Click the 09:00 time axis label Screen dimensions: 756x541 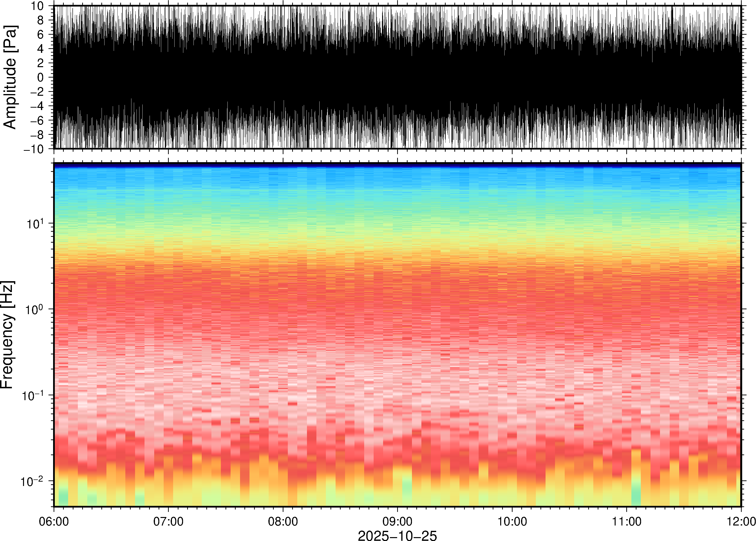(x=397, y=521)
